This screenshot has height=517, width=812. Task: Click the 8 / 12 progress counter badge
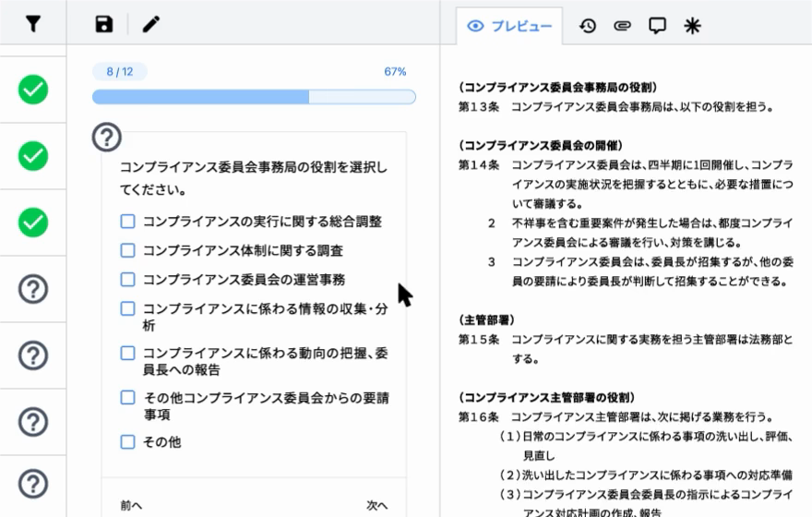(x=119, y=72)
